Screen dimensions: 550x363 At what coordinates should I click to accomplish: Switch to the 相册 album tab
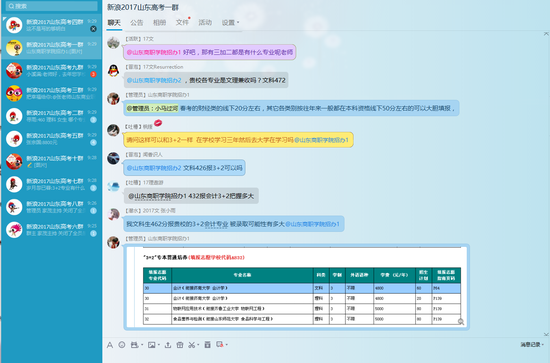[159, 23]
